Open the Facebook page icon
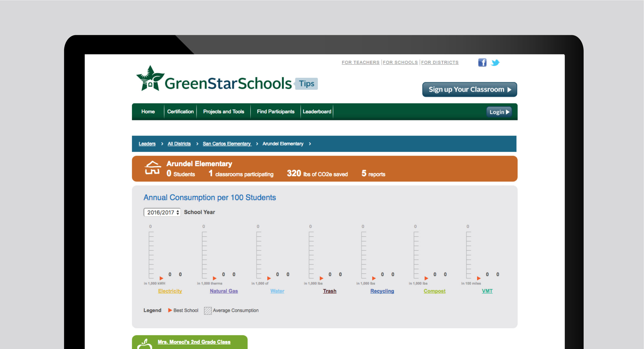This screenshot has height=349, width=644. pyautogui.click(x=482, y=63)
